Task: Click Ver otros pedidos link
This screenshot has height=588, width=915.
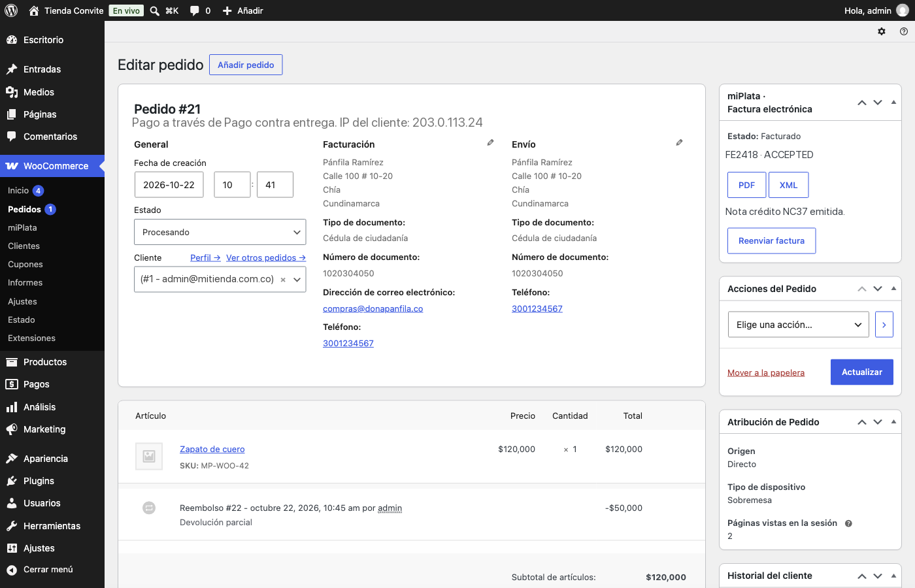Action: coord(266,257)
